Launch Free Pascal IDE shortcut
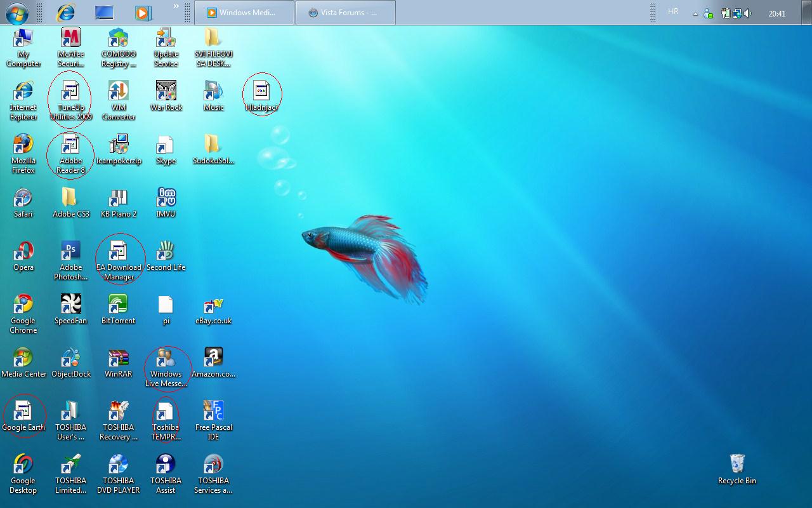 213,421
